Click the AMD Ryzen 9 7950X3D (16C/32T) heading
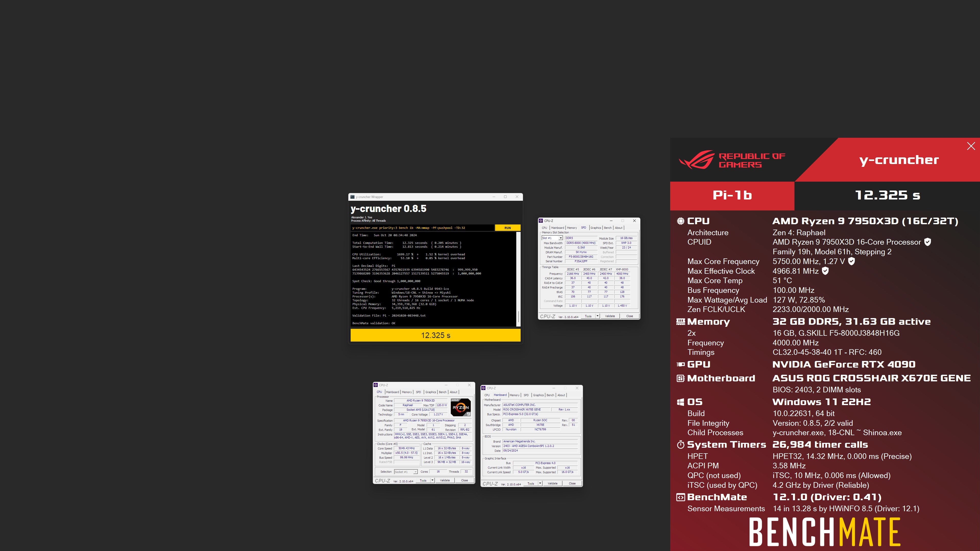Viewport: 980px width, 551px height. [865, 221]
